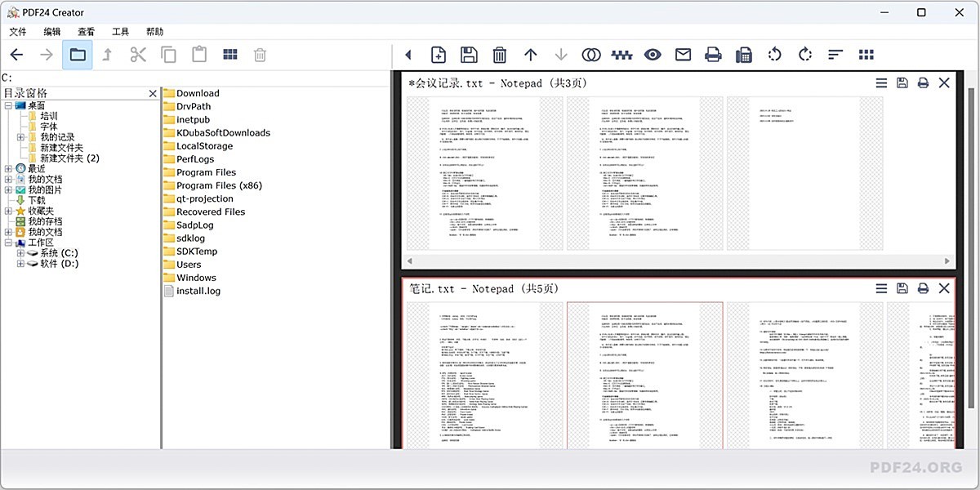Screen dimensions: 980x490
Task: Save the 笔记.txt document using its save icon
Action: (902, 288)
